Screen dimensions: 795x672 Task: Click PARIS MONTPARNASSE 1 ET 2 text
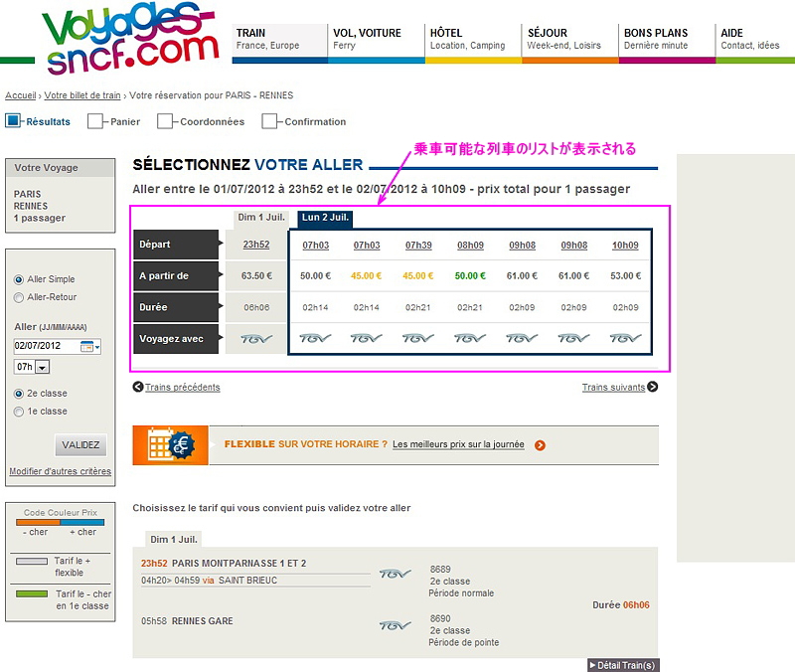coord(238,564)
